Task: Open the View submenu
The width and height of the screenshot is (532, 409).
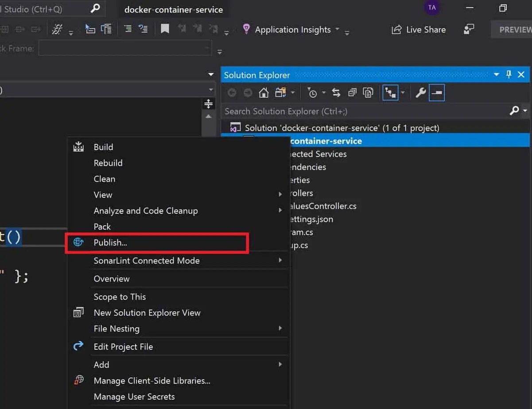Action: 178,195
